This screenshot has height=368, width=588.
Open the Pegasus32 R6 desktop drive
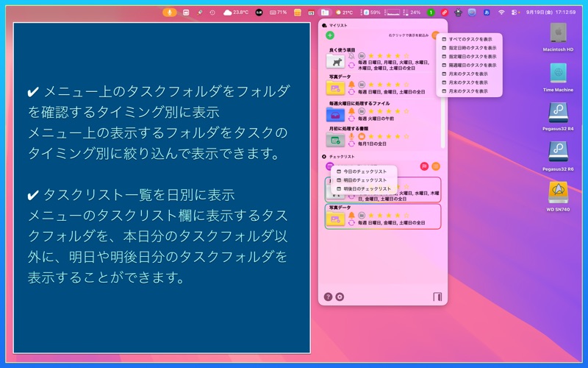[x=558, y=157]
